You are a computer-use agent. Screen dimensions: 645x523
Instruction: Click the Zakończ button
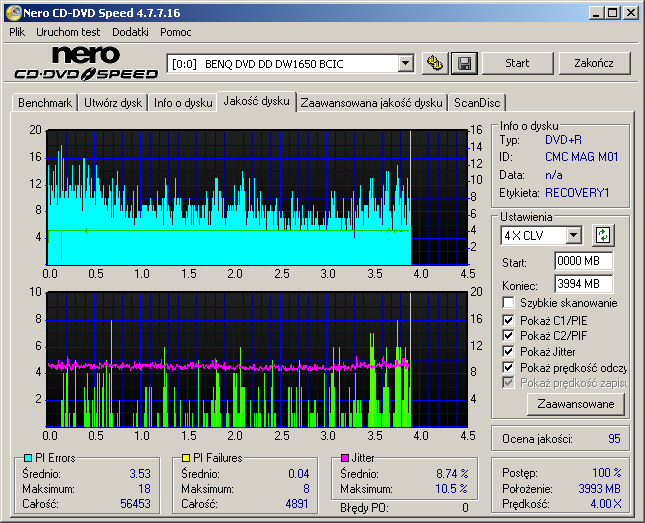[594, 63]
